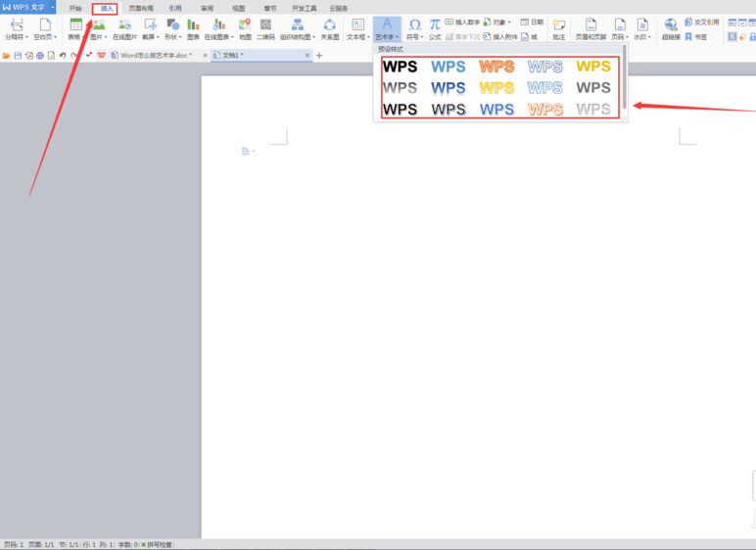Screen dimensions: 756x550
Task: Choose the blue fill WPS style, first row
Action: 449,67
